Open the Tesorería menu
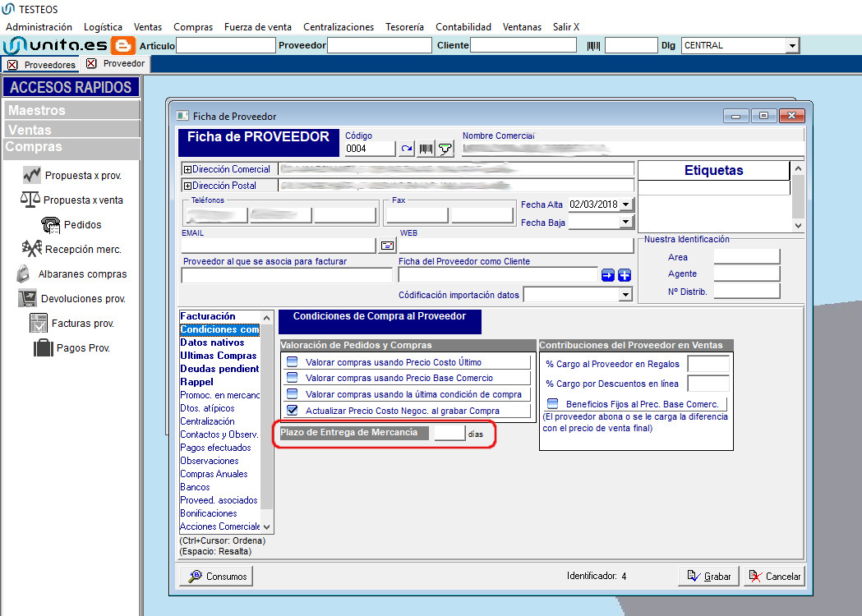Viewport: 862px width, 616px height. (x=404, y=27)
